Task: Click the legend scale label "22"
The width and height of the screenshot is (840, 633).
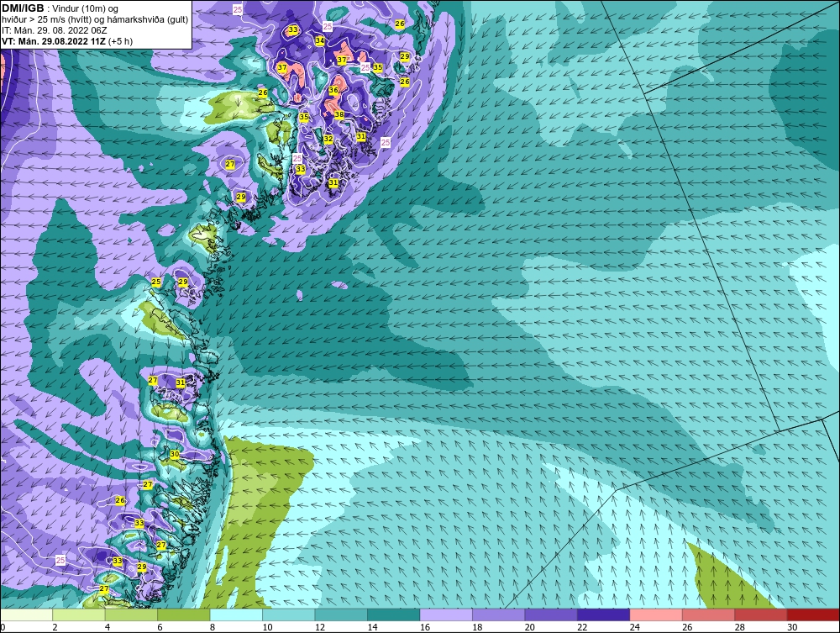Action: pyautogui.click(x=582, y=627)
